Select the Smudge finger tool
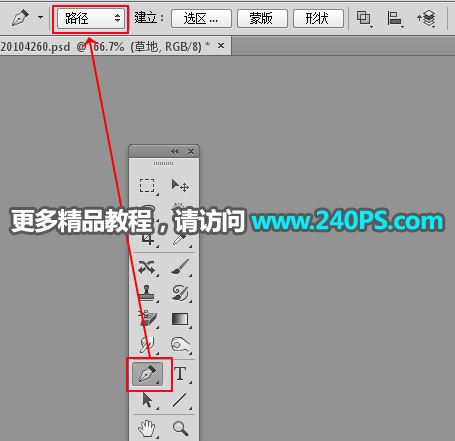This screenshot has height=441, width=455. coord(147,345)
